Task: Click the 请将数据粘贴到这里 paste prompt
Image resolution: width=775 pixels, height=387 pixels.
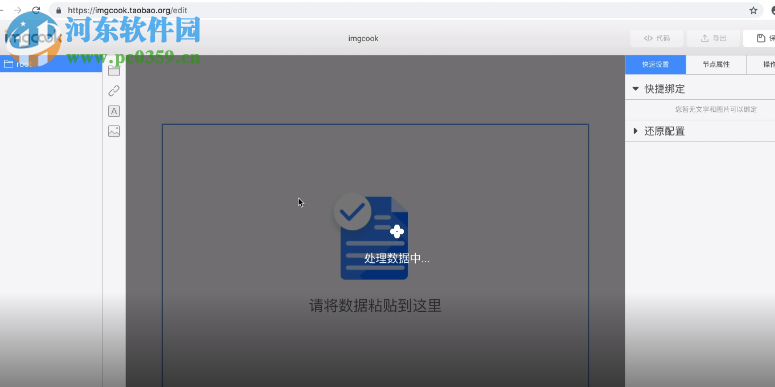Action: [375, 305]
